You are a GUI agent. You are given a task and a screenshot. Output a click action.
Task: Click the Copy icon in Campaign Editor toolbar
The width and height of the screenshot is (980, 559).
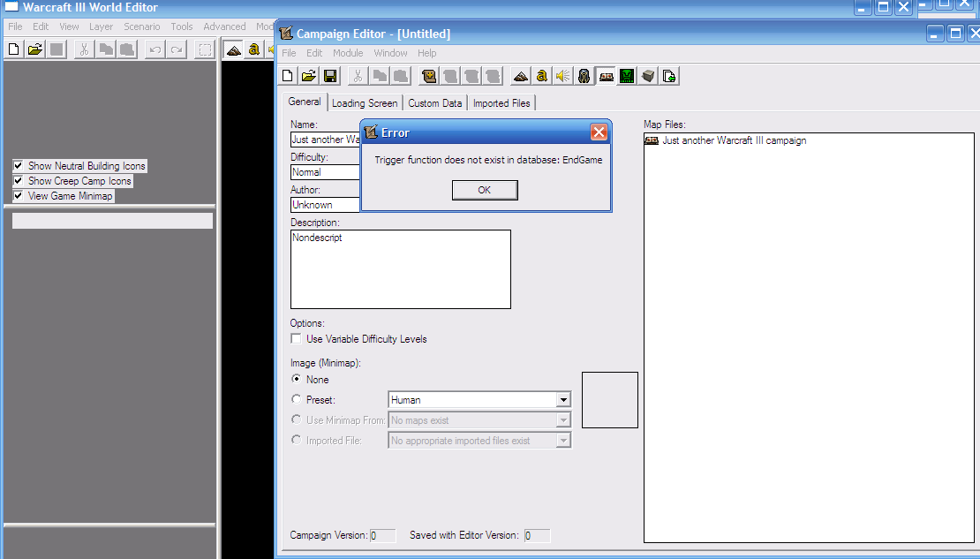(380, 76)
